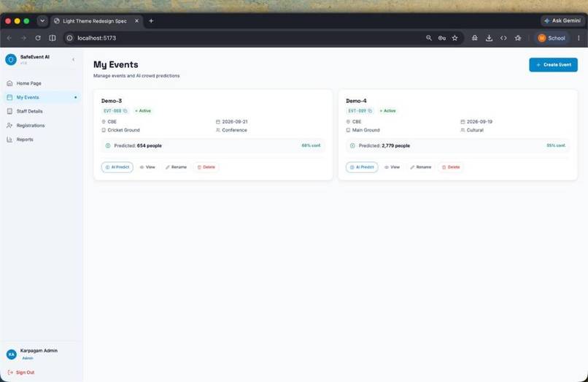The height and width of the screenshot is (382, 588).
Task: Click the Demo-3 card title
Action: coord(112,101)
